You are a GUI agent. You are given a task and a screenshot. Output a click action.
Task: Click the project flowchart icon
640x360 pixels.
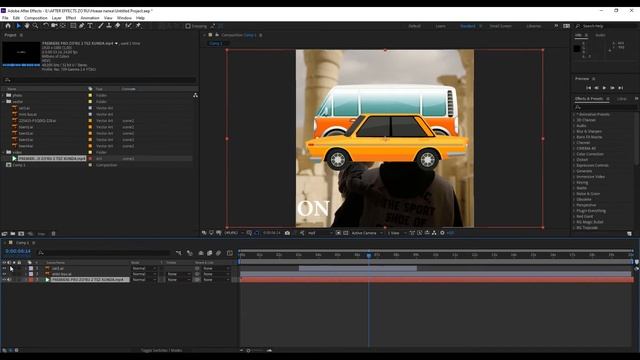(196, 95)
